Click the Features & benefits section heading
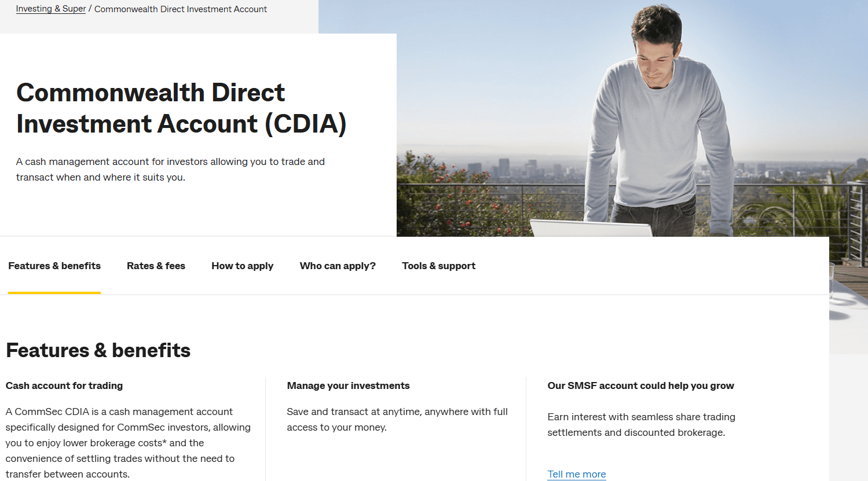868x481 pixels. point(97,350)
